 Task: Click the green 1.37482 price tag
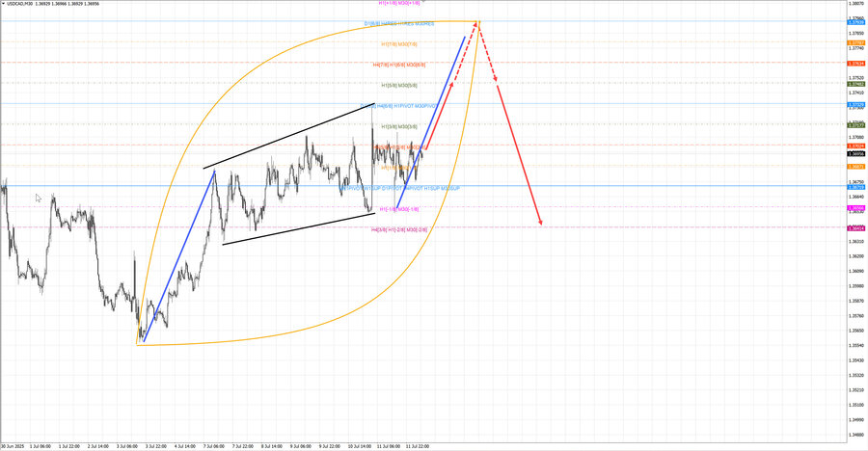click(856, 84)
